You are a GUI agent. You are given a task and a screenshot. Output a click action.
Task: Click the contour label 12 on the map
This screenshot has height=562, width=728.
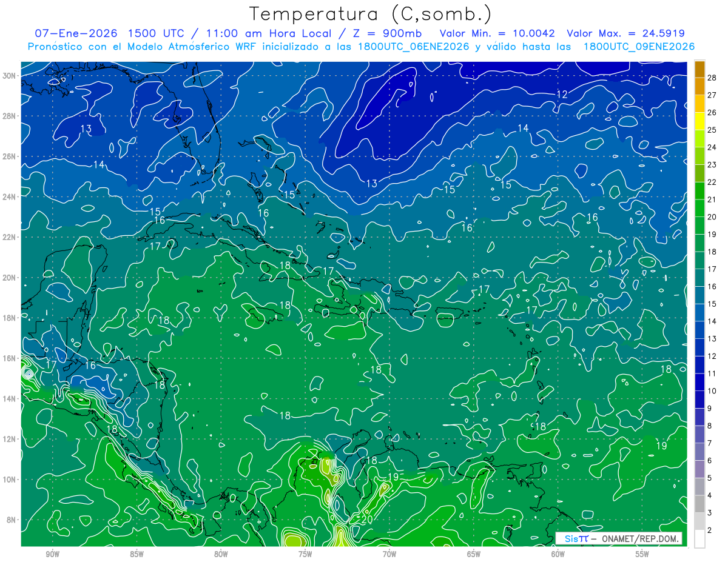pos(562,95)
